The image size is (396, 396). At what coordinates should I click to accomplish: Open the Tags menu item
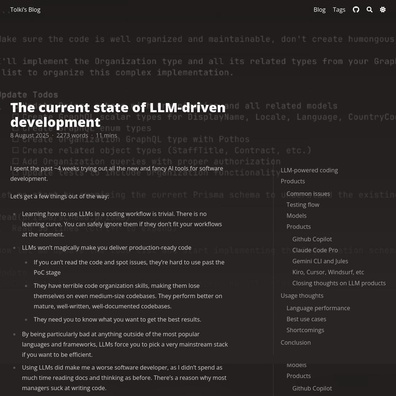[x=339, y=10]
